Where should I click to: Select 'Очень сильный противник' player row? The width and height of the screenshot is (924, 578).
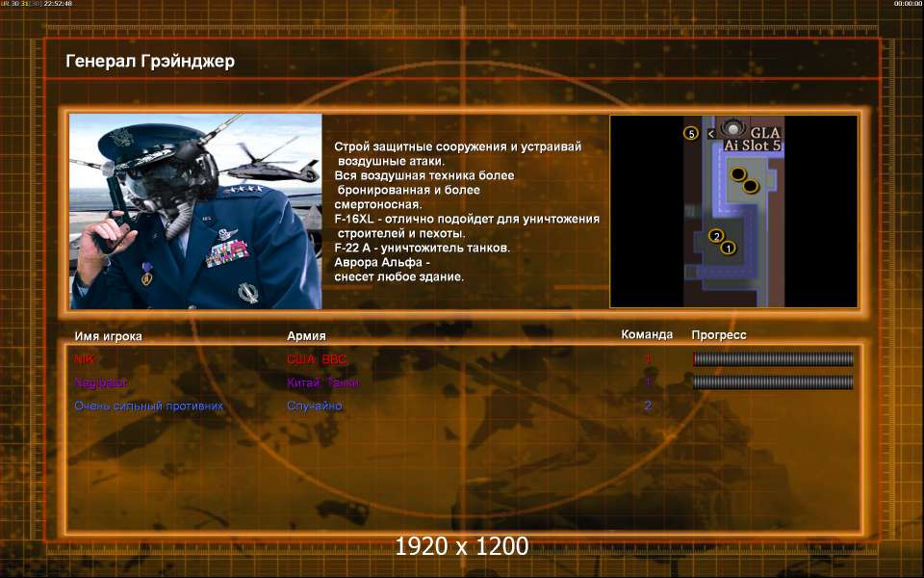[148, 406]
